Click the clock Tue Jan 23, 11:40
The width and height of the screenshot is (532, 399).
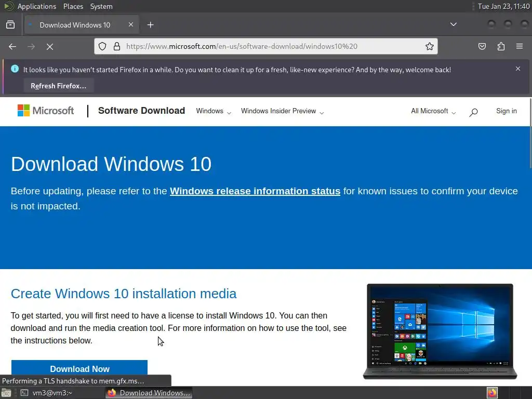coord(503,6)
